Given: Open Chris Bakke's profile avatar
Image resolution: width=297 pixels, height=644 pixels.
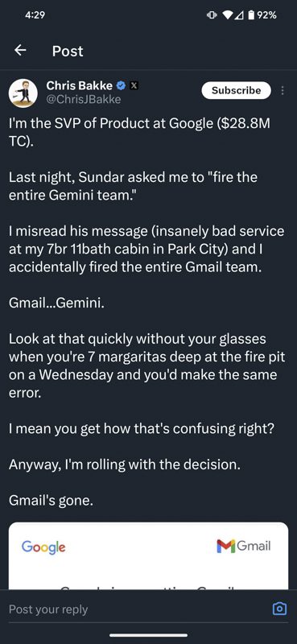Looking at the screenshot, I should click(23, 93).
